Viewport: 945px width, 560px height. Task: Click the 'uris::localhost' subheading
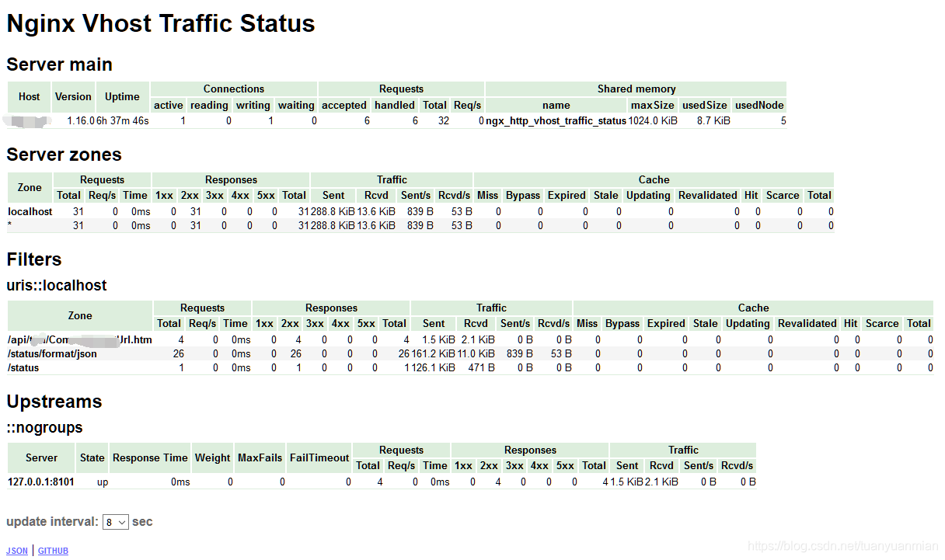click(x=57, y=285)
